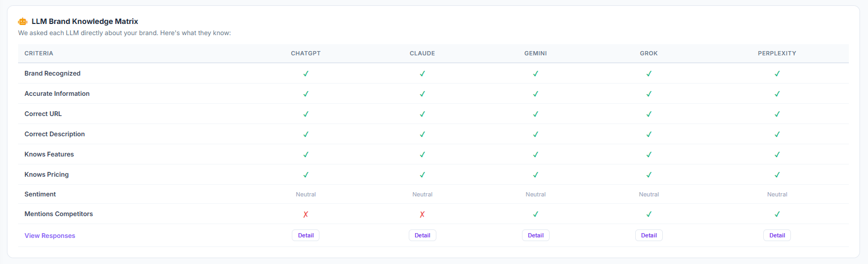Screen dimensions: 868x264
Task: Click Claude's checkmark in Knows Pricing row
Action: [x=423, y=175]
